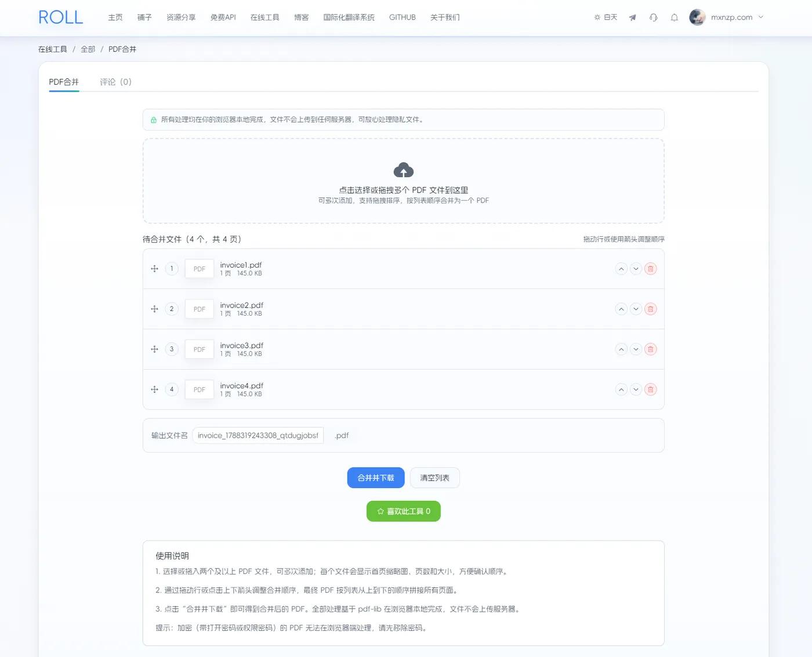
Task: Move invoice3.pdf up with arrow
Action: [x=621, y=349]
